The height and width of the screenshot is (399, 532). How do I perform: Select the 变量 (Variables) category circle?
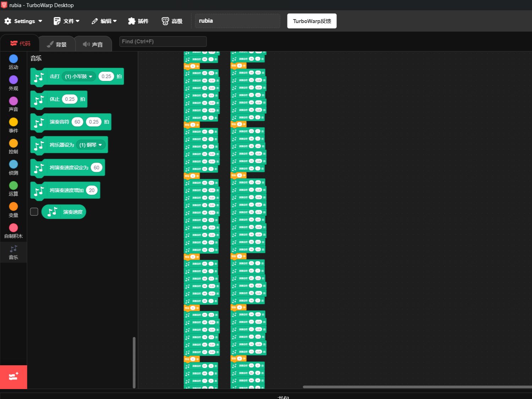[x=13, y=207]
